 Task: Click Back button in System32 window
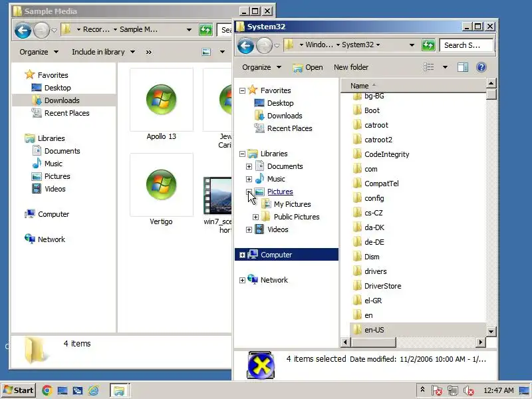click(x=245, y=45)
